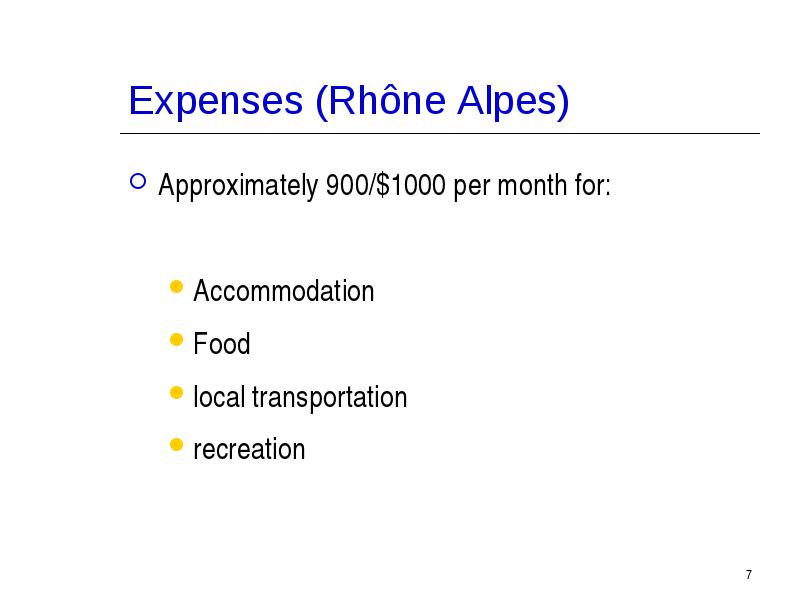
Task: Click the words "per month for:"
Action: pos(532,186)
